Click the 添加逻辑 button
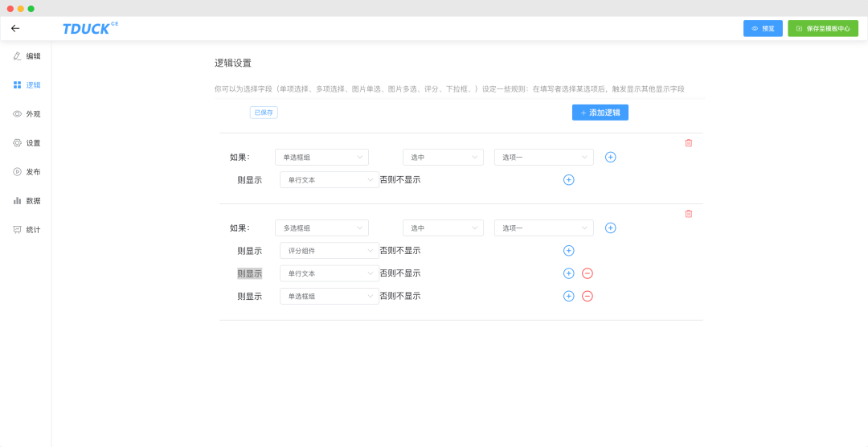Viewport: 868px width, 447px height. pyautogui.click(x=600, y=113)
